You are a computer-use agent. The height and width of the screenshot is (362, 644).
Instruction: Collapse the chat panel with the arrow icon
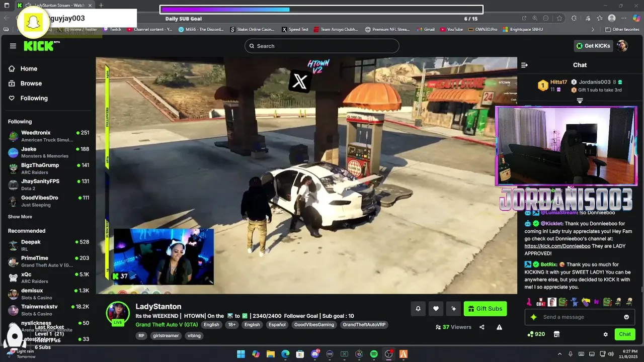click(524, 65)
